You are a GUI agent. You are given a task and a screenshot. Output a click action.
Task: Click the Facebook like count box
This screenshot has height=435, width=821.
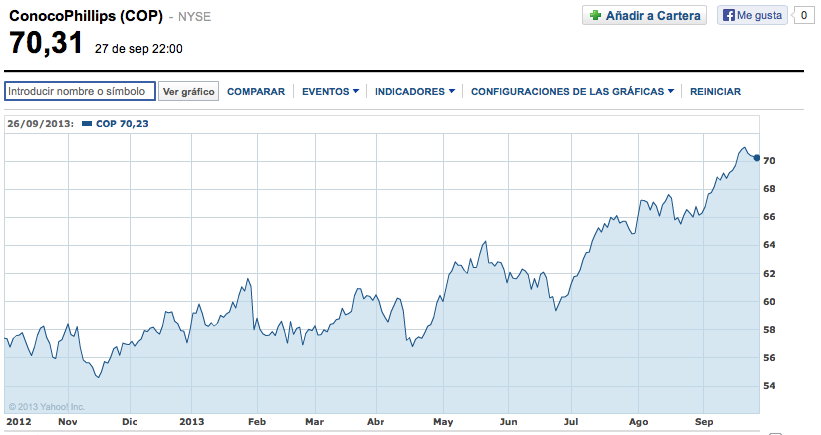pos(804,15)
